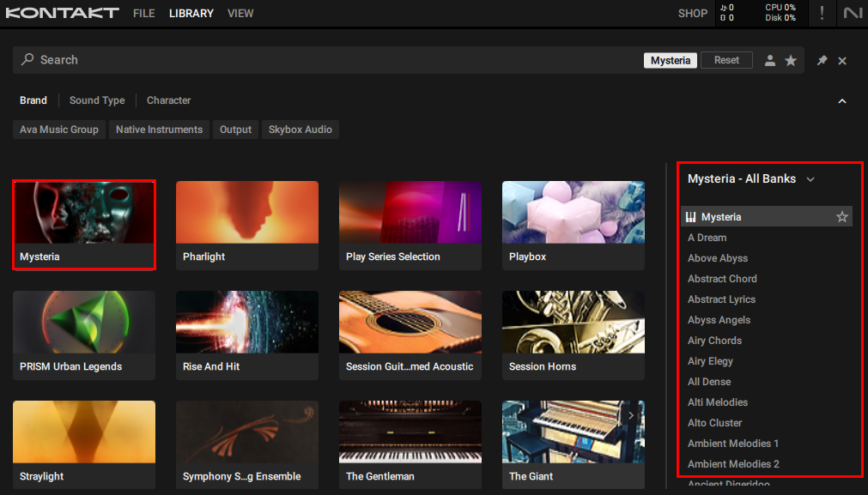
Task: Open the VIEW menu
Action: (x=240, y=13)
